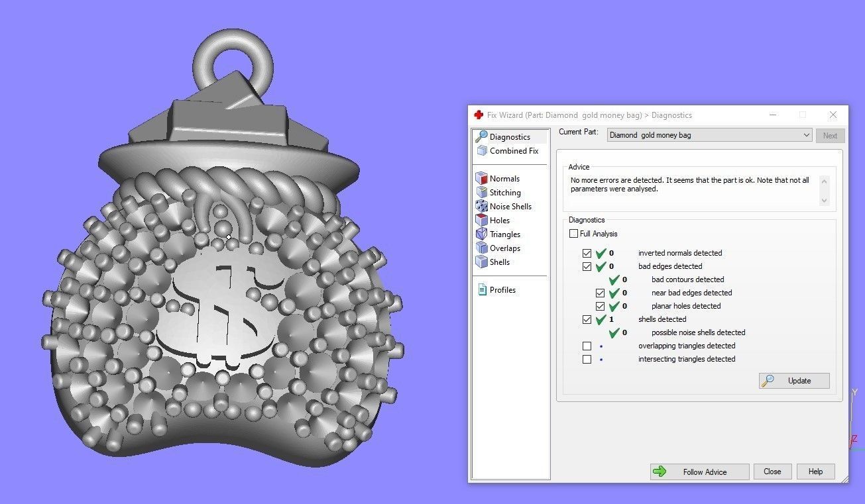
Task: Check intersecting triangles detected
Action: pyautogui.click(x=587, y=358)
